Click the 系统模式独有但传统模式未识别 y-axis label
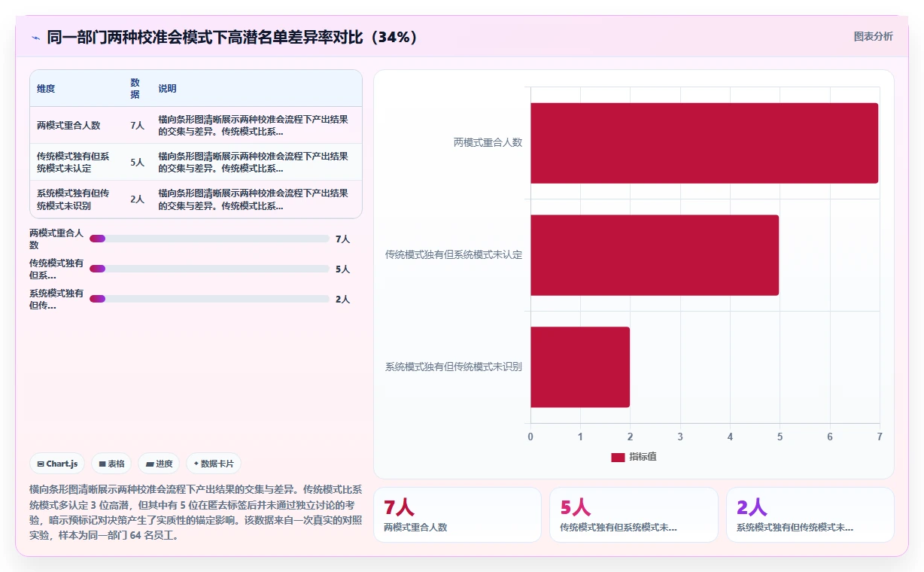 click(454, 367)
